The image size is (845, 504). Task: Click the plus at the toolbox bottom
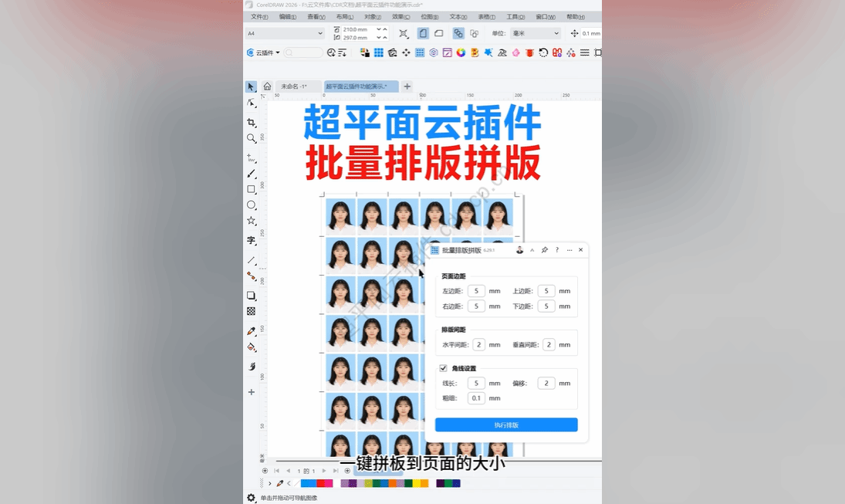[251, 392]
